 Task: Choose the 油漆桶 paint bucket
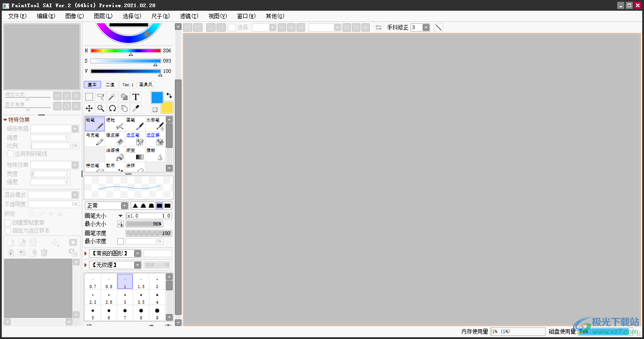(115, 154)
